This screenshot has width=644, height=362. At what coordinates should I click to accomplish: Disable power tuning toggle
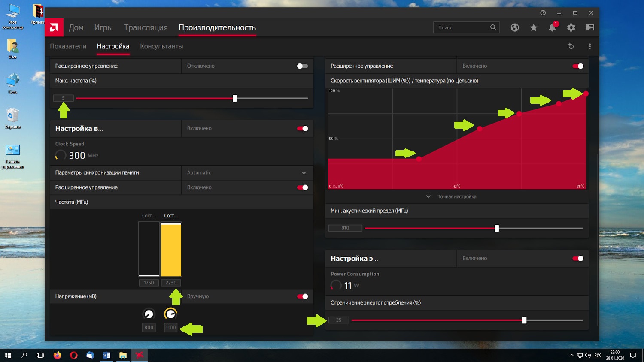(x=578, y=259)
